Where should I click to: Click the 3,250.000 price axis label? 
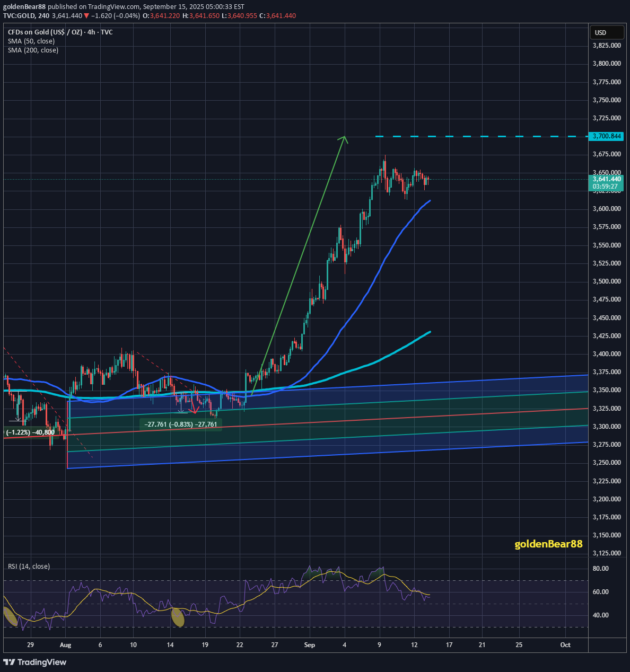point(607,463)
